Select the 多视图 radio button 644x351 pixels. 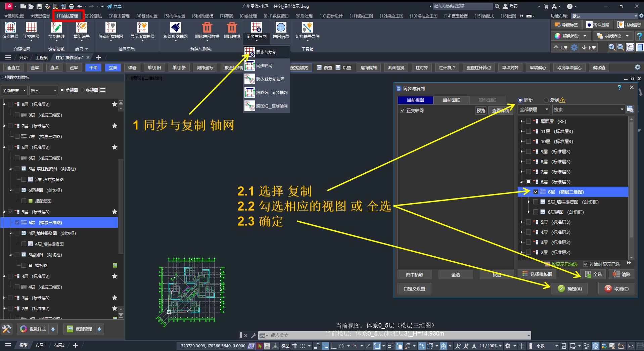point(83,90)
